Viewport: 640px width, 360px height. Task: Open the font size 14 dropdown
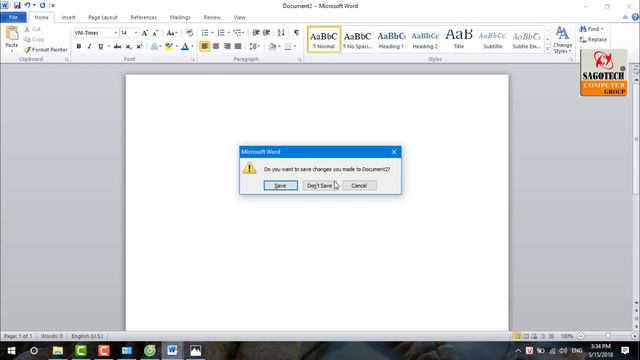(x=136, y=33)
